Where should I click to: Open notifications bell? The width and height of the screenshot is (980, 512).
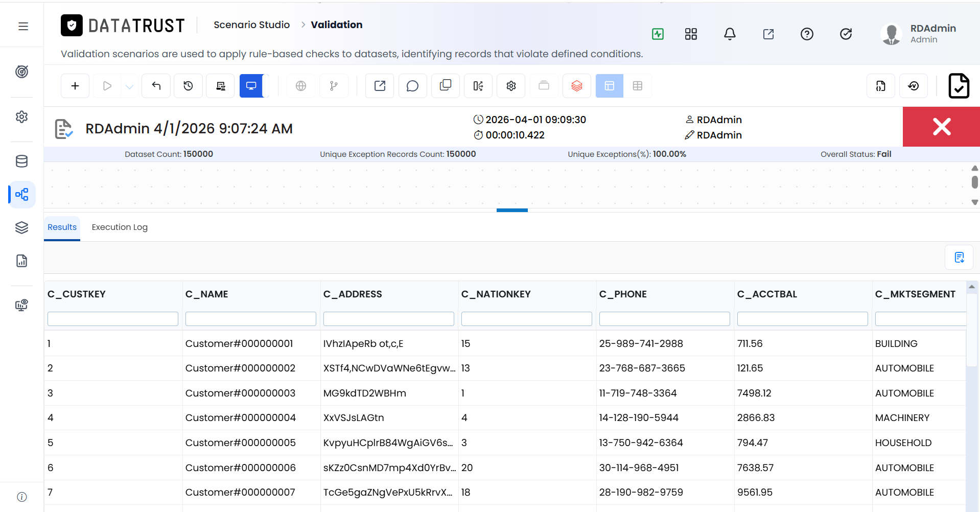tap(730, 34)
